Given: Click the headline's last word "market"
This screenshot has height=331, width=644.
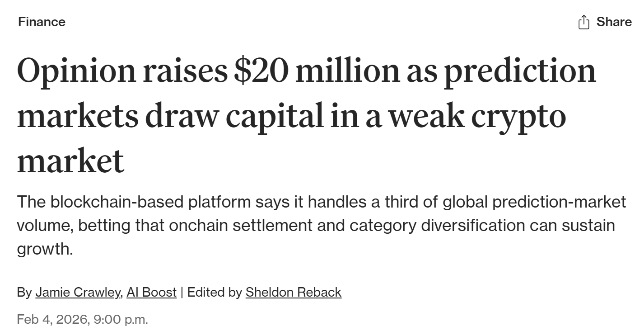Looking at the screenshot, I should (70, 161).
